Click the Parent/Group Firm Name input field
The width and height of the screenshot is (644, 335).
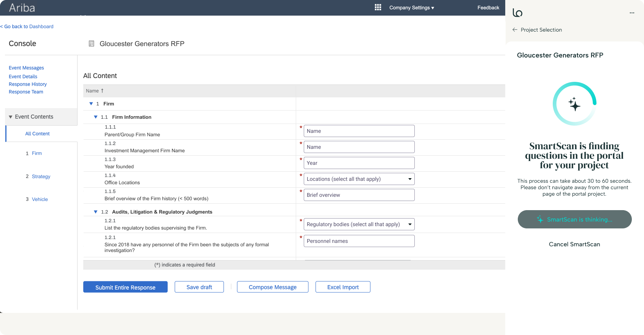(359, 131)
